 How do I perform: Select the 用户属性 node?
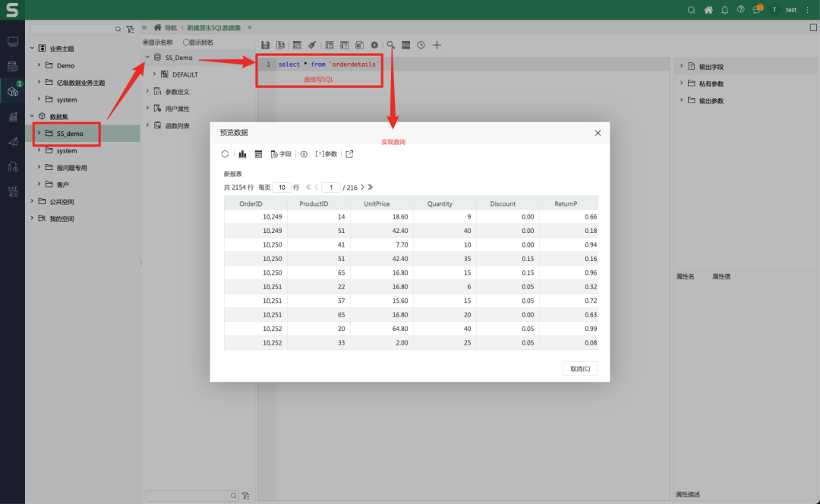177,109
